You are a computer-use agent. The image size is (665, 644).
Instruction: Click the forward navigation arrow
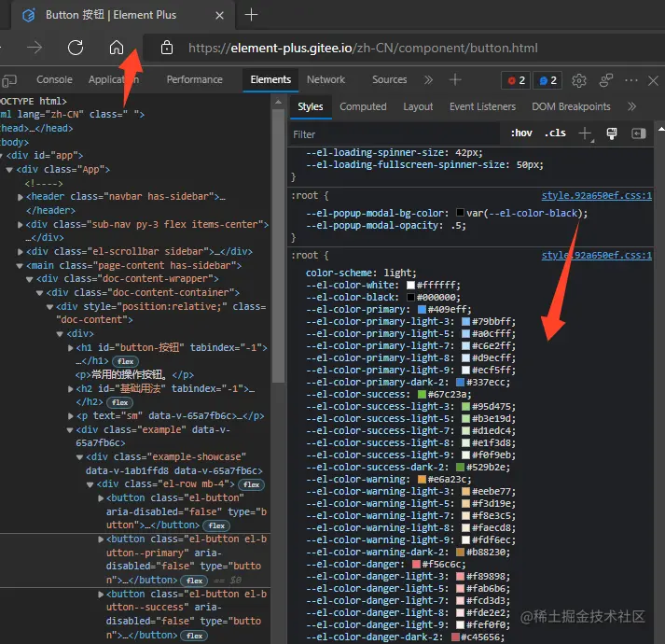click(x=35, y=48)
